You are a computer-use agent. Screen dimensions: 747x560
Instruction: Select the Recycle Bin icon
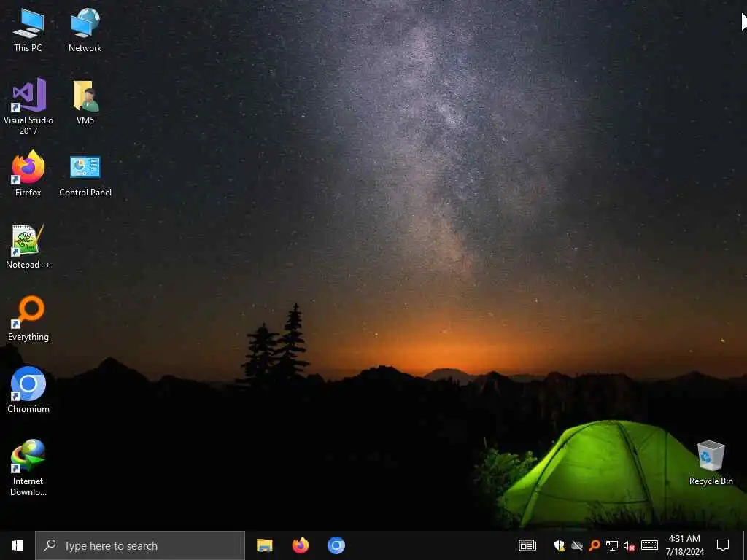pos(711,463)
